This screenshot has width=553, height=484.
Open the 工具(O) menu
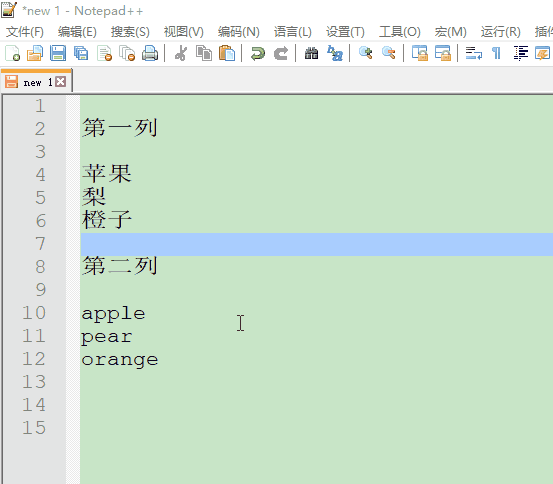400,32
